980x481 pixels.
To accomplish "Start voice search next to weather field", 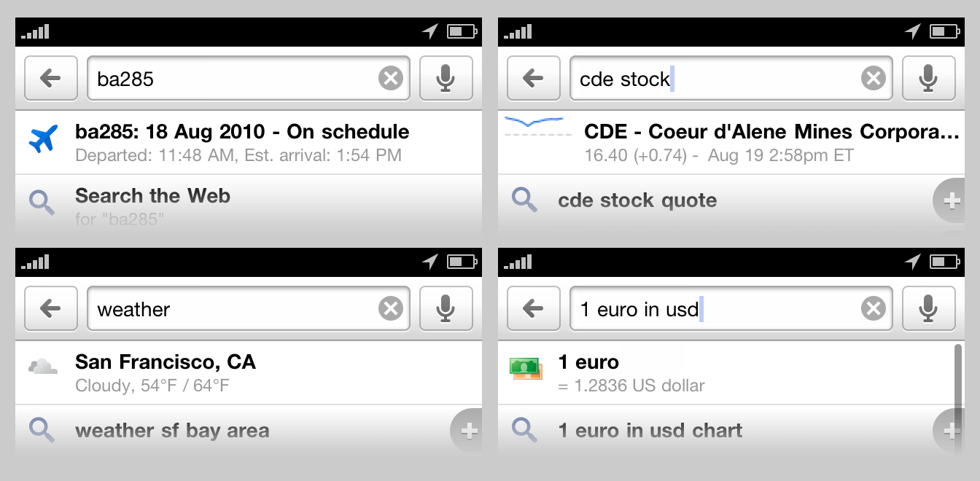I will [446, 308].
